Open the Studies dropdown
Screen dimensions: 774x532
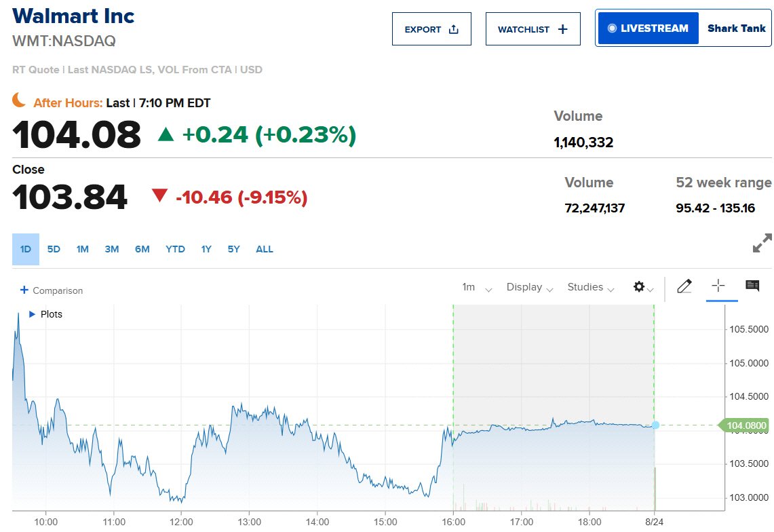coord(591,288)
